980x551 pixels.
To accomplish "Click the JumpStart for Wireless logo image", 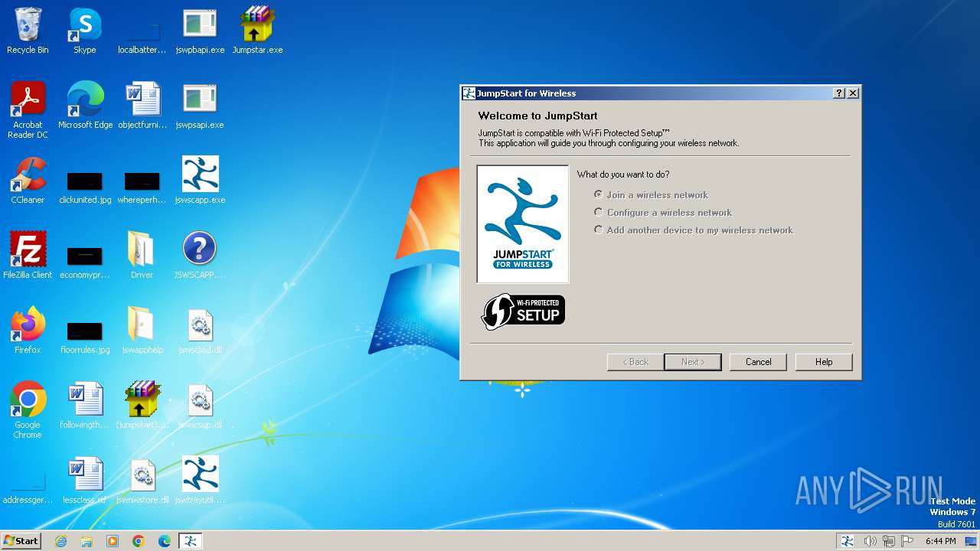I will [523, 224].
